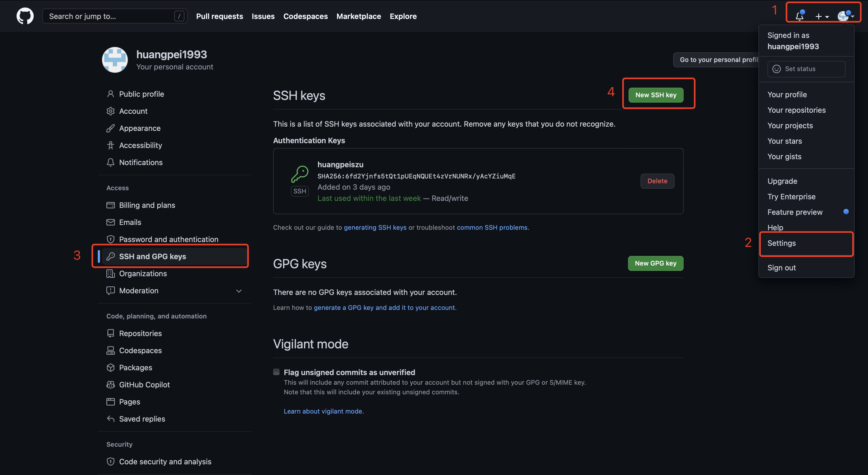Click the Search or jump to field
Image resolution: width=868 pixels, height=475 pixels.
111,16
